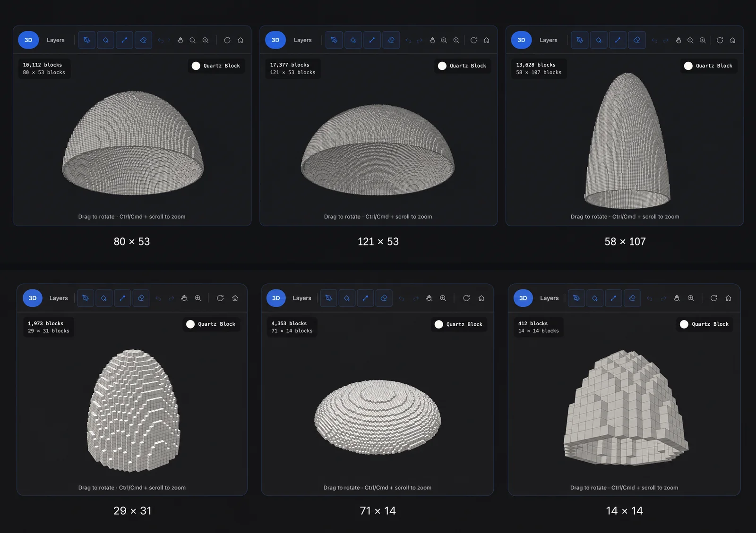Open the Layers tab in the 80 × 53 panel
Screen dimensions: 756x533
(x=56, y=40)
